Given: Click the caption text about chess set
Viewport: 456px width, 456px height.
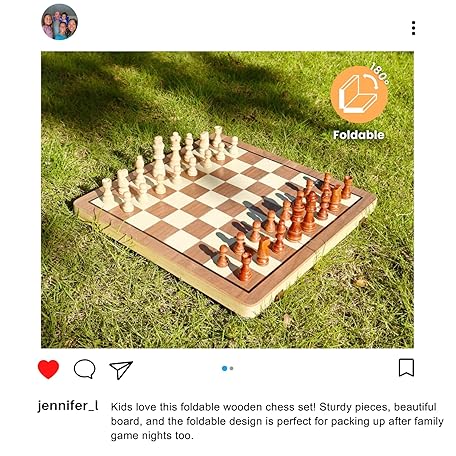Looking at the screenshot, I should [277, 421].
